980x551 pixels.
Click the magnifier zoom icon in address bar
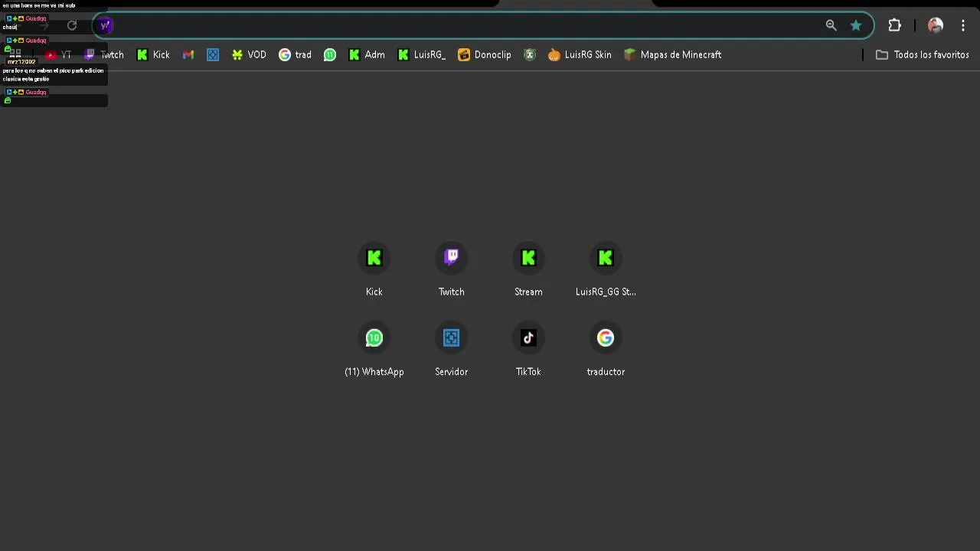click(x=831, y=25)
